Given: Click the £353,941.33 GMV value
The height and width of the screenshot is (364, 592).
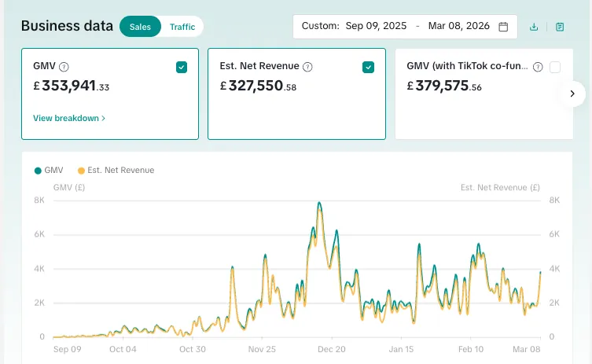Looking at the screenshot, I should 72,86.
